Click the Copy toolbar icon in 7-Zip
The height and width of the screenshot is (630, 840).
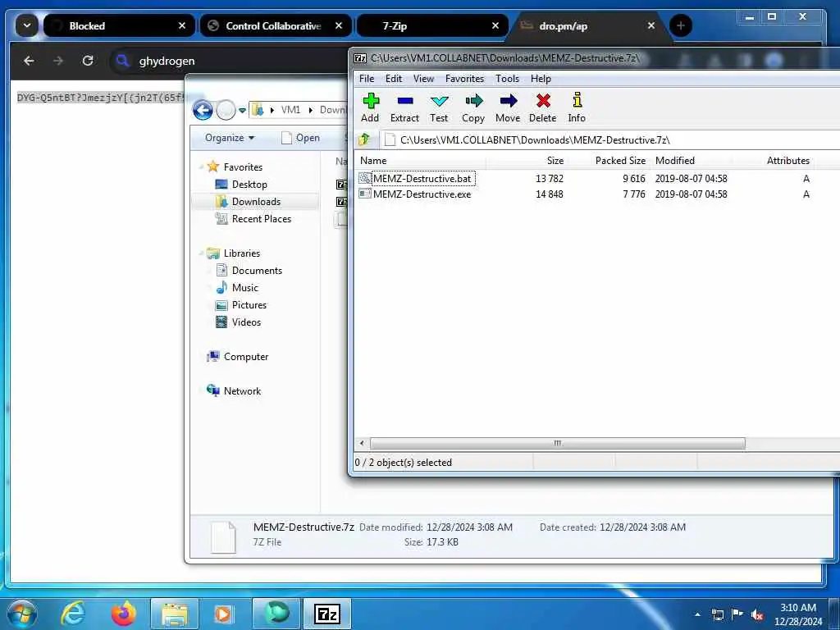coord(473,107)
